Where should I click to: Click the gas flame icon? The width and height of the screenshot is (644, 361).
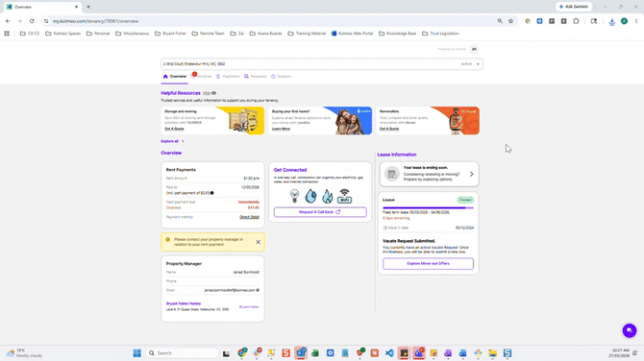328,196
